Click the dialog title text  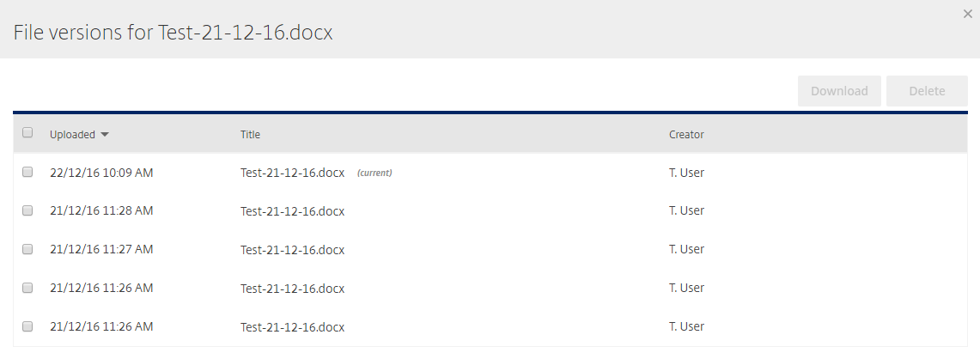click(173, 32)
